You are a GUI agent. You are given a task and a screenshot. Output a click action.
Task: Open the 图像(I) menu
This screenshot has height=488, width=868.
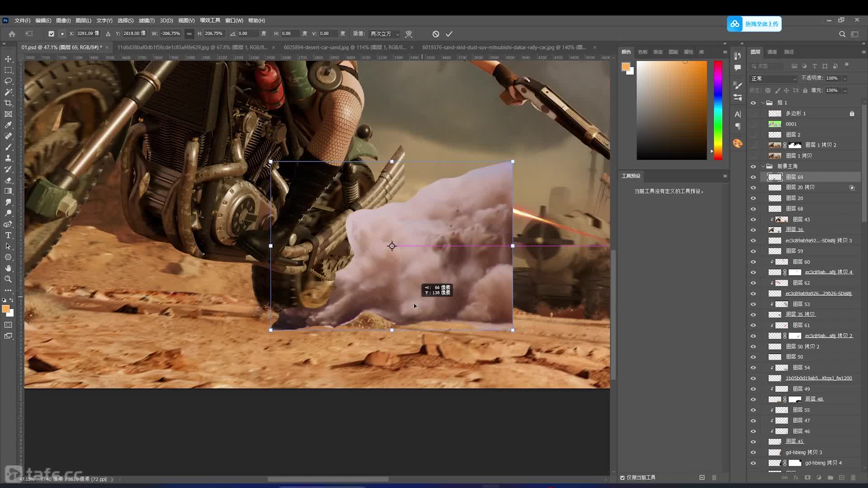63,21
